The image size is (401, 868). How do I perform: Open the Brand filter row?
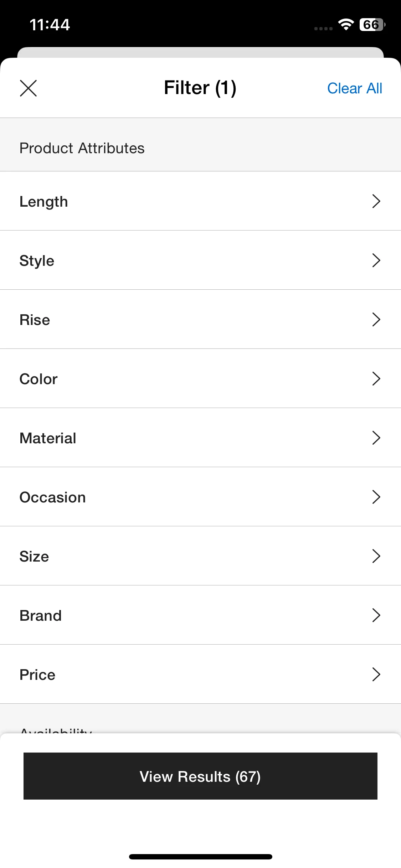click(x=200, y=615)
